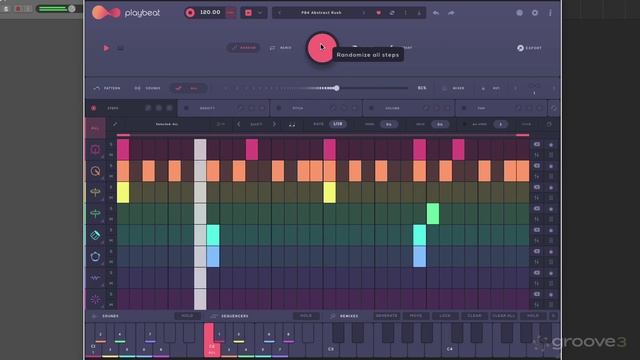This screenshot has height=360, width=640.
Task: Select the All tracks button
Action: coord(95,128)
